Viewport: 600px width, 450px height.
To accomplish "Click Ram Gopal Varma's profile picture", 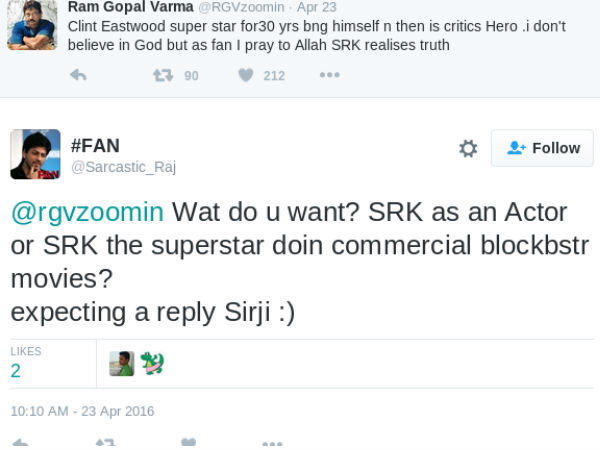I will [x=32, y=25].
